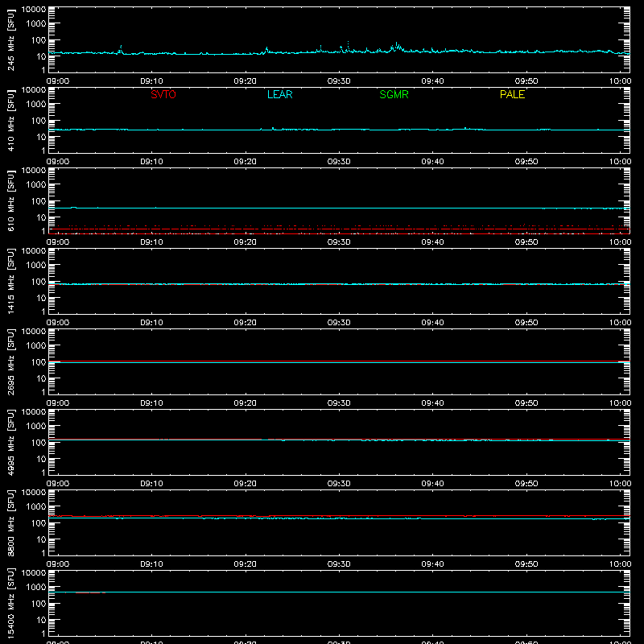Click the yellow PALE station label
This screenshot has width=644, height=644.
512,94
